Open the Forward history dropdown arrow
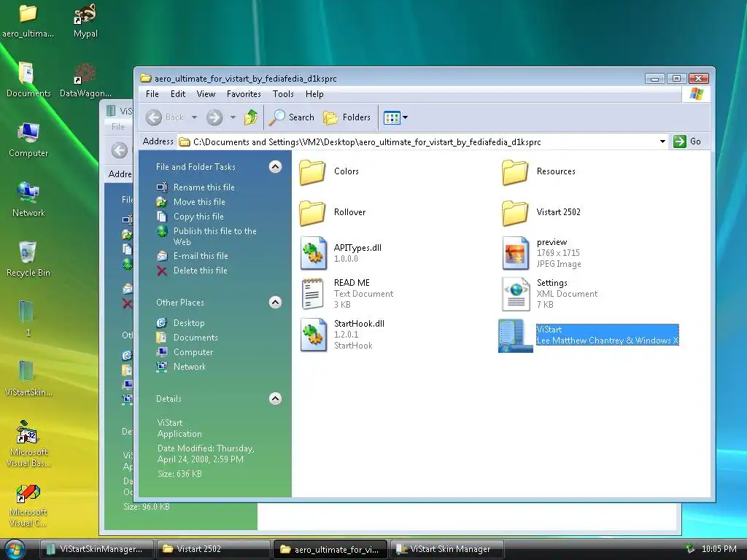Screen dimensions: 747x560 233,117
